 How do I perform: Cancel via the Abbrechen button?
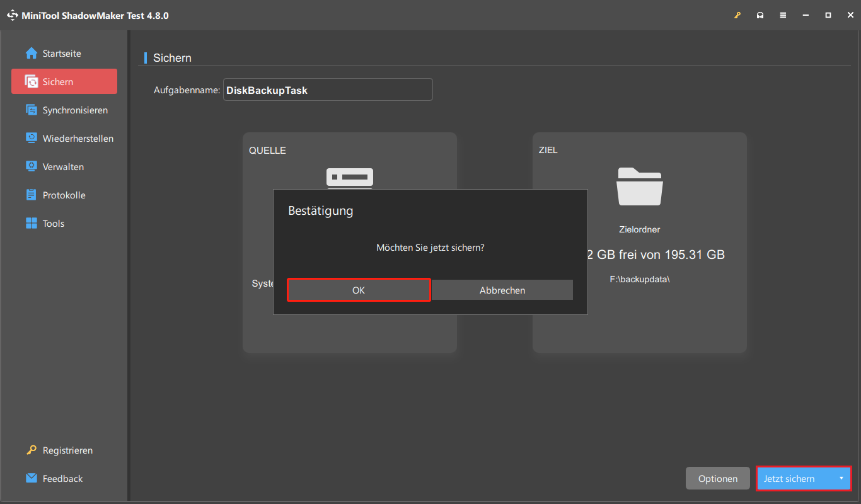pyautogui.click(x=502, y=290)
